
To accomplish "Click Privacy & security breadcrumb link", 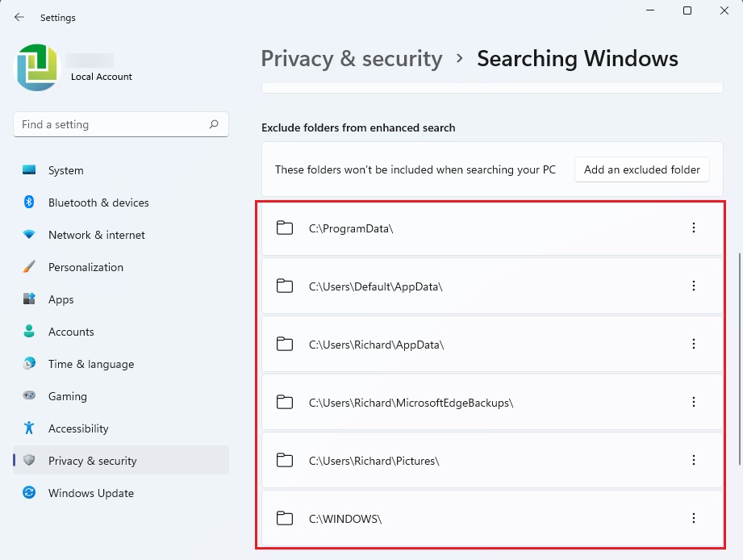I will point(352,59).
